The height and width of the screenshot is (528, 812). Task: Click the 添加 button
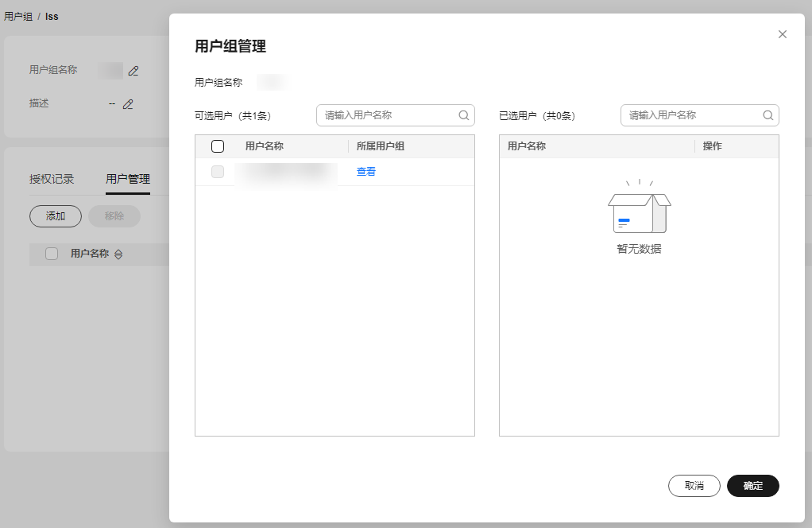[56, 215]
